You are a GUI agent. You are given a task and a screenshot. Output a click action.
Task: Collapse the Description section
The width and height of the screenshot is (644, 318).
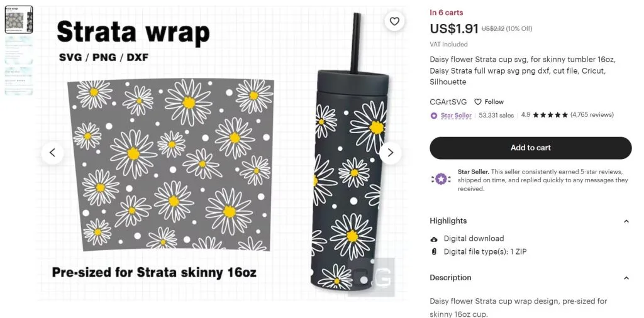point(626,278)
